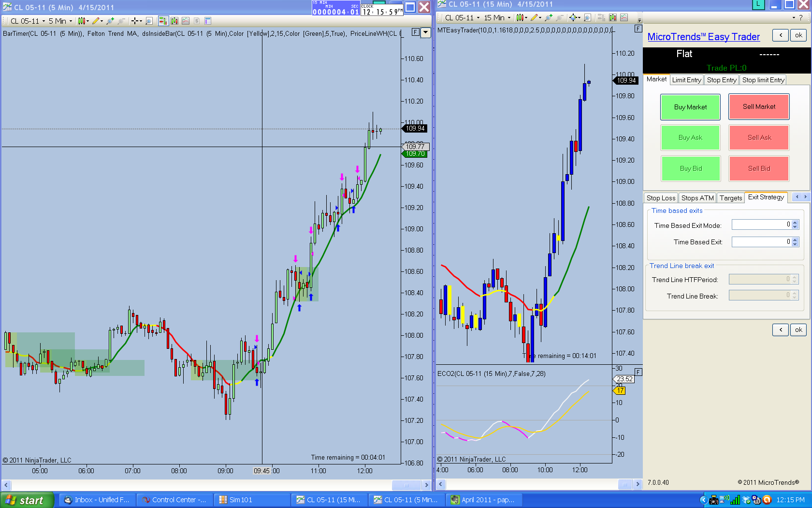
Task: Open Indicators icon in 15 Min chart
Action: (624, 17)
